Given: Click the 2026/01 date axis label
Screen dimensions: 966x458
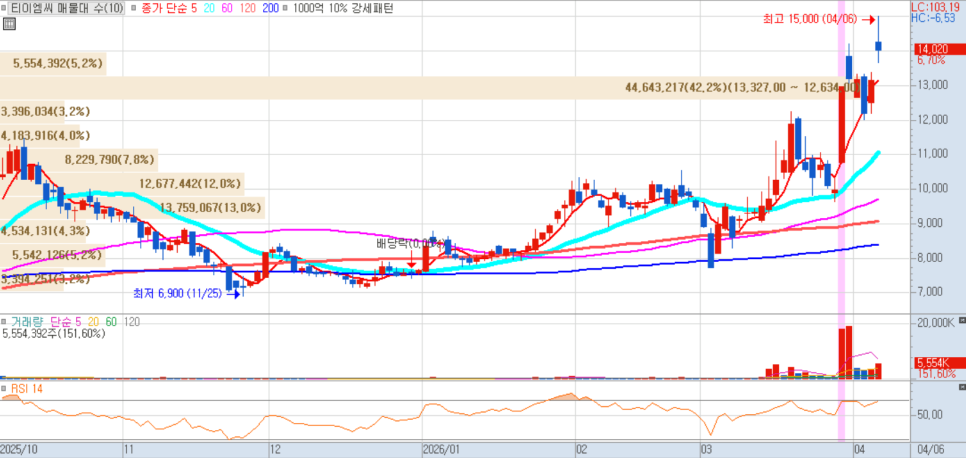Looking at the screenshot, I should click(442, 448).
